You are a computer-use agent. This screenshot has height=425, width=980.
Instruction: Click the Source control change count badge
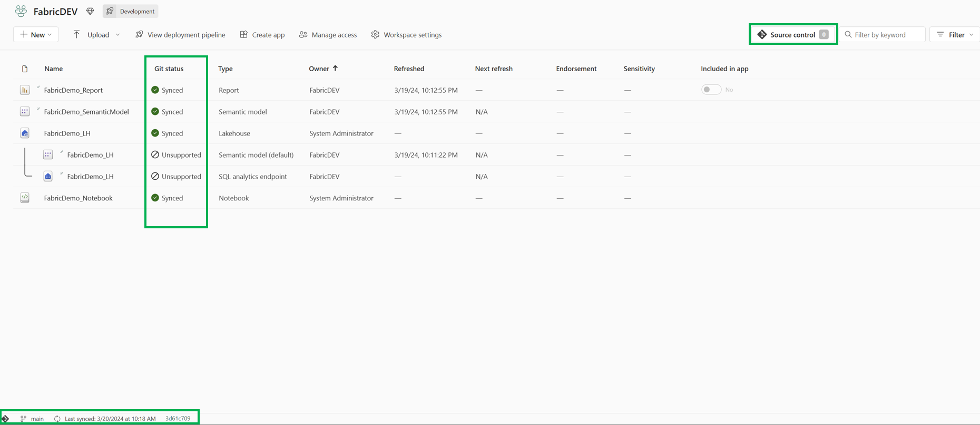click(x=824, y=35)
